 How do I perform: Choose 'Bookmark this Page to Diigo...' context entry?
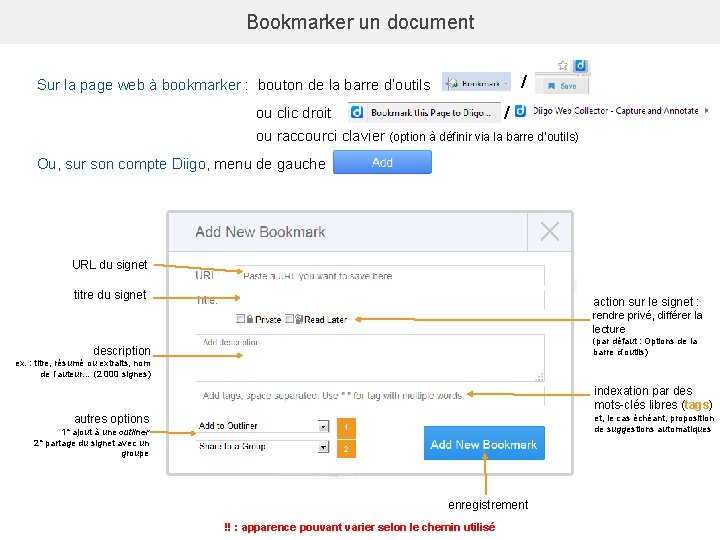[424, 112]
